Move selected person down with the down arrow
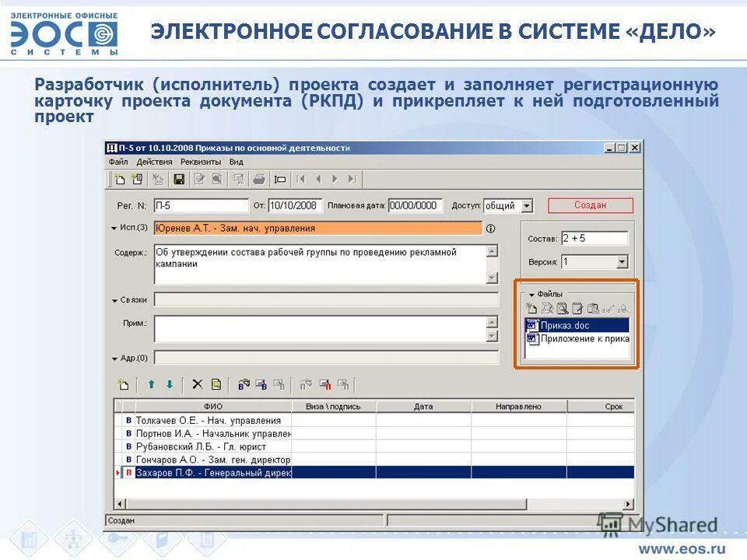Screen dimensions: 747x560 (x=170, y=384)
